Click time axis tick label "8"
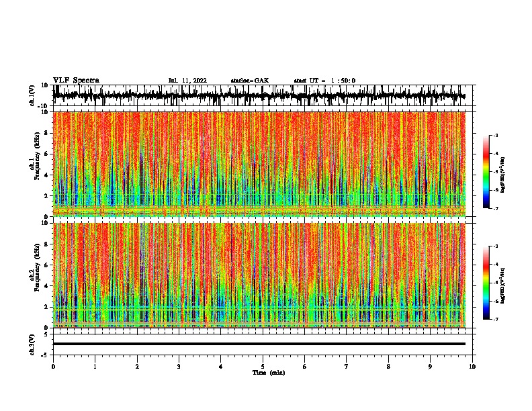Screen dimensions: 532x411 388,367
